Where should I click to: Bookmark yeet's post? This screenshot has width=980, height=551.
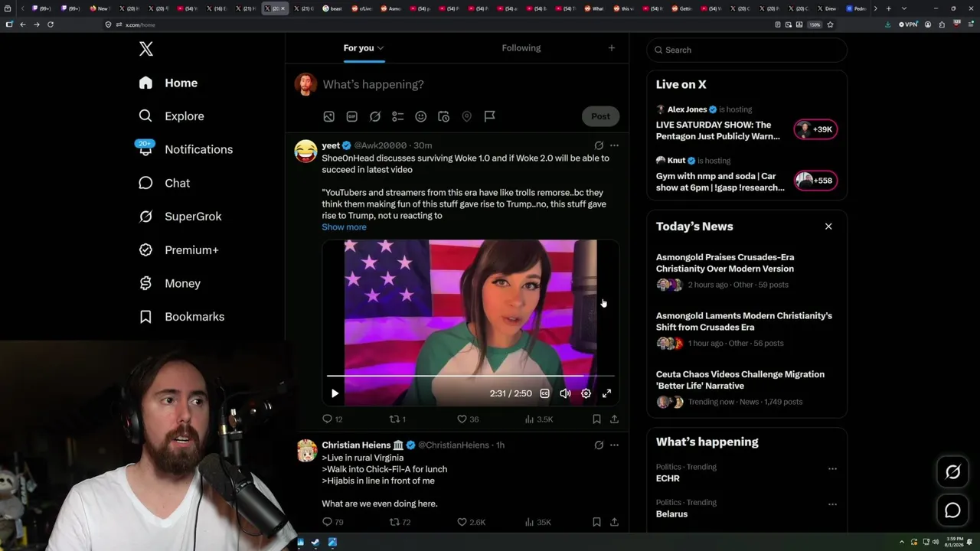(596, 419)
